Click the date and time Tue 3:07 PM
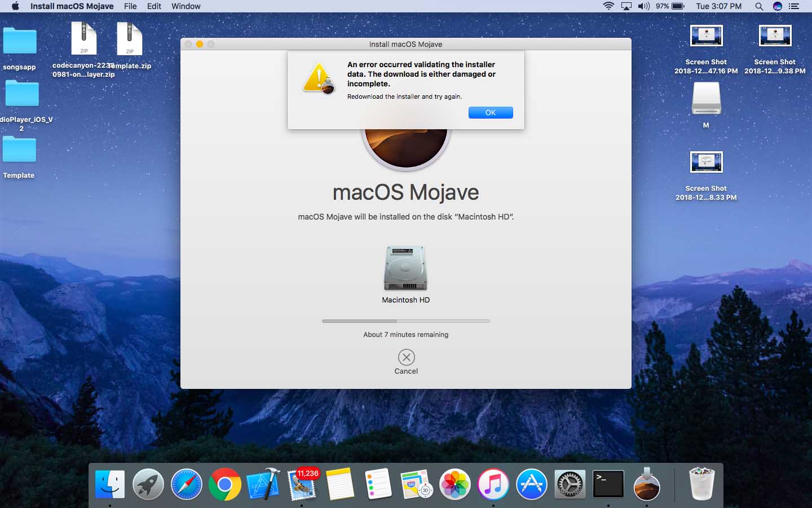Viewport: 812px width, 508px height. (718, 6)
